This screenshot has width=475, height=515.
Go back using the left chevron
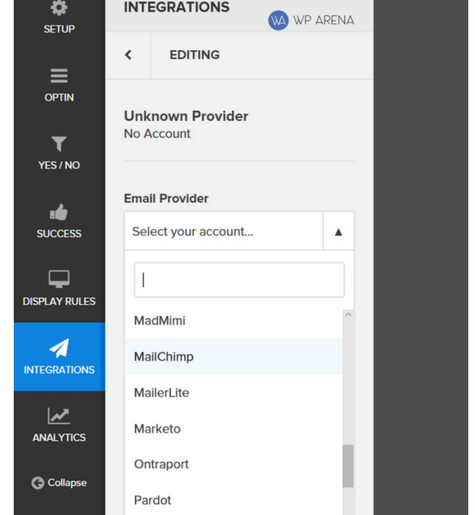(128, 55)
